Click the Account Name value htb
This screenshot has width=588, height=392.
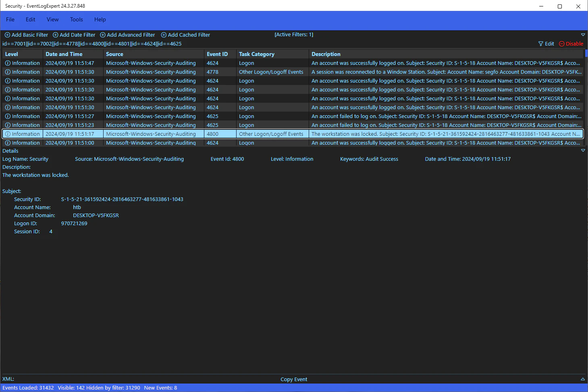[77, 207]
